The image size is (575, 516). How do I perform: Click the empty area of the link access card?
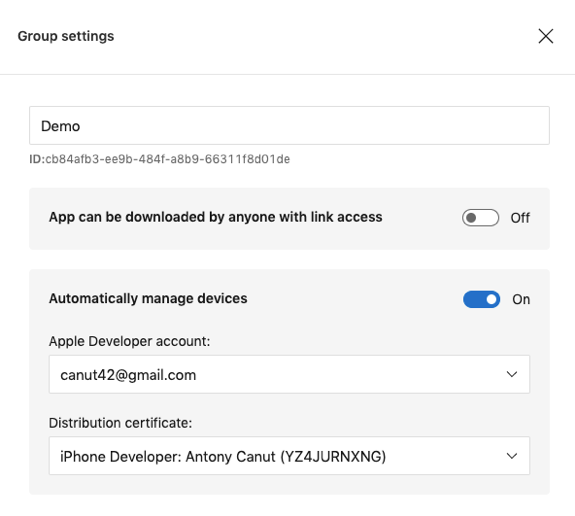[x=422, y=235]
